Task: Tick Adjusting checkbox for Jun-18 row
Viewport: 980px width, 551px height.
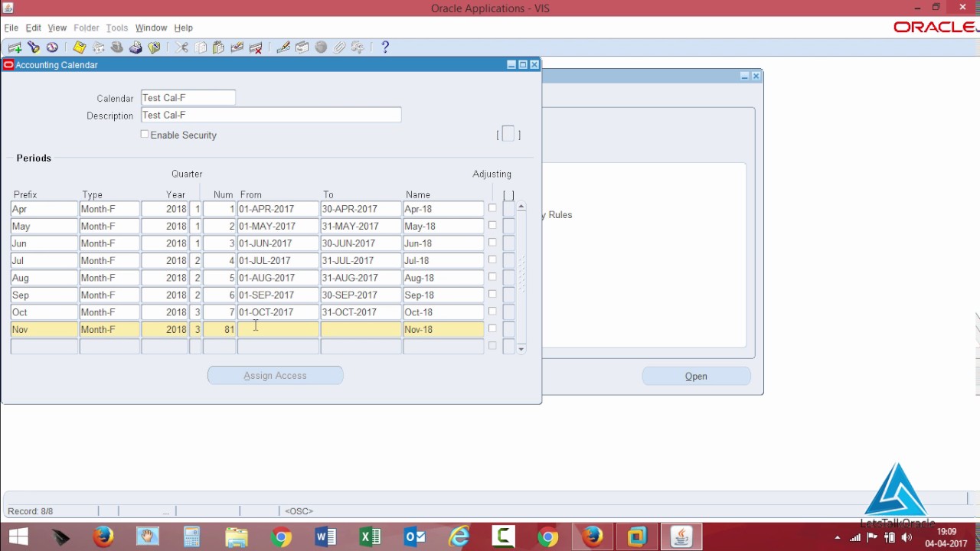Action: [492, 243]
